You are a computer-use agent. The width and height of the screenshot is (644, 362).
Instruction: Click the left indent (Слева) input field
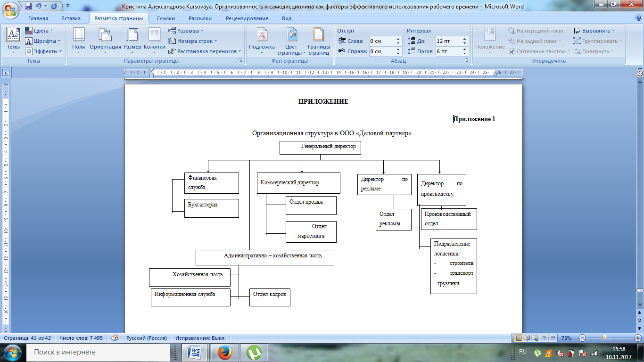(385, 41)
